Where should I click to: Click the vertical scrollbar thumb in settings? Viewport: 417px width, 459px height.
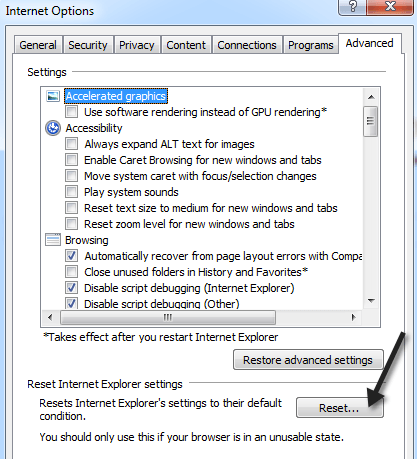(371, 121)
